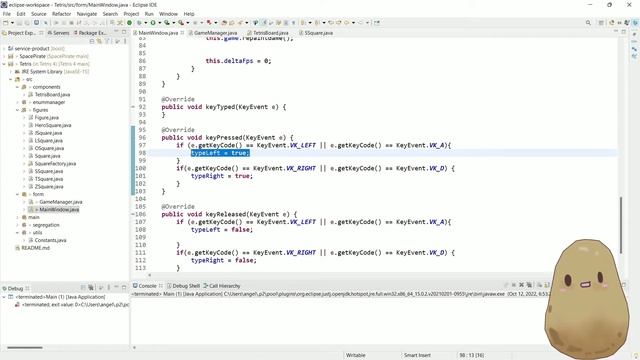
Task: Click Link with Editor icon in Project Explorer
Action: pyautogui.click(x=99, y=41)
